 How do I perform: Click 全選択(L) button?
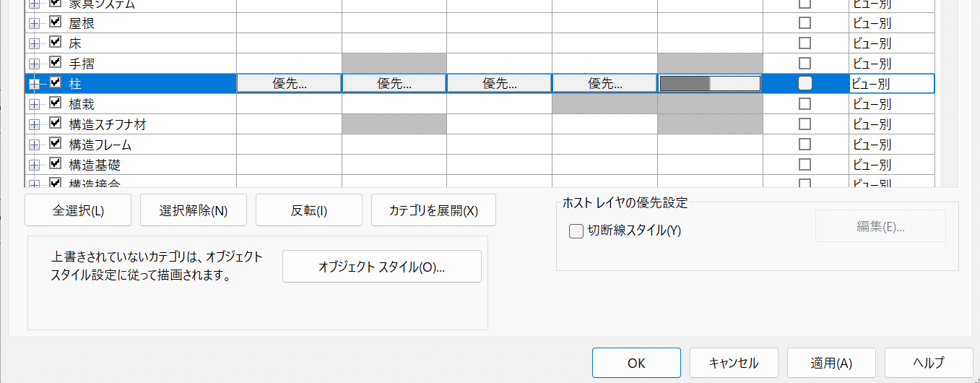click(78, 210)
